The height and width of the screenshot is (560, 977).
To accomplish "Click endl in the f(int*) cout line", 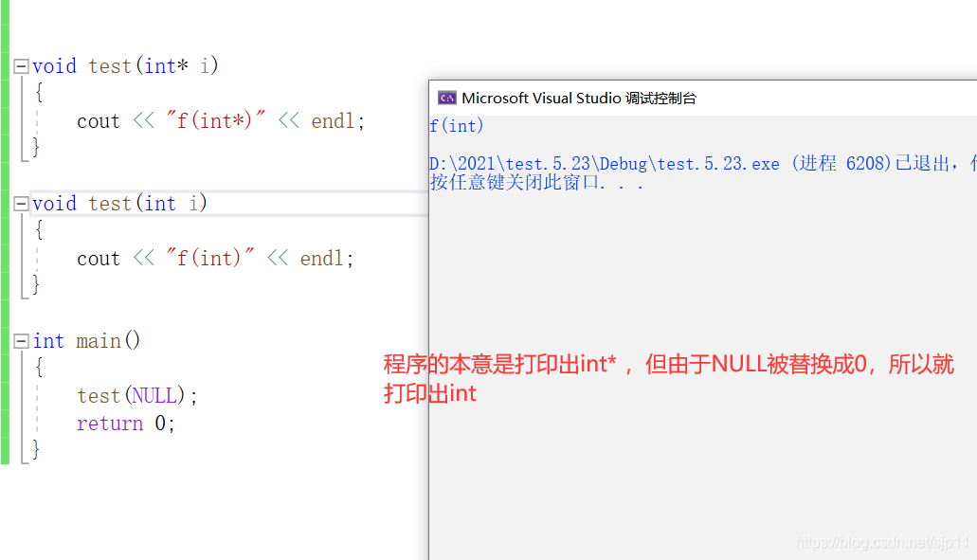I will pos(332,120).
